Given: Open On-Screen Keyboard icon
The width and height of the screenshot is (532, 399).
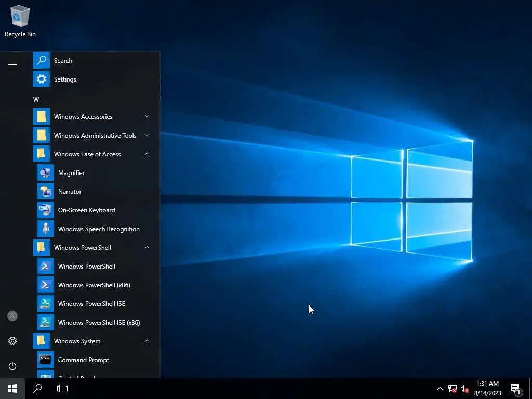Looking at the screenshot, I should 46,210.
